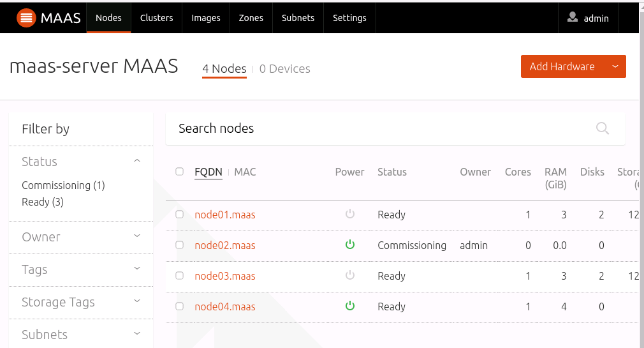644x348 pixels.
Task: Click the Commissioning status of node02
Action: [412, 246]
